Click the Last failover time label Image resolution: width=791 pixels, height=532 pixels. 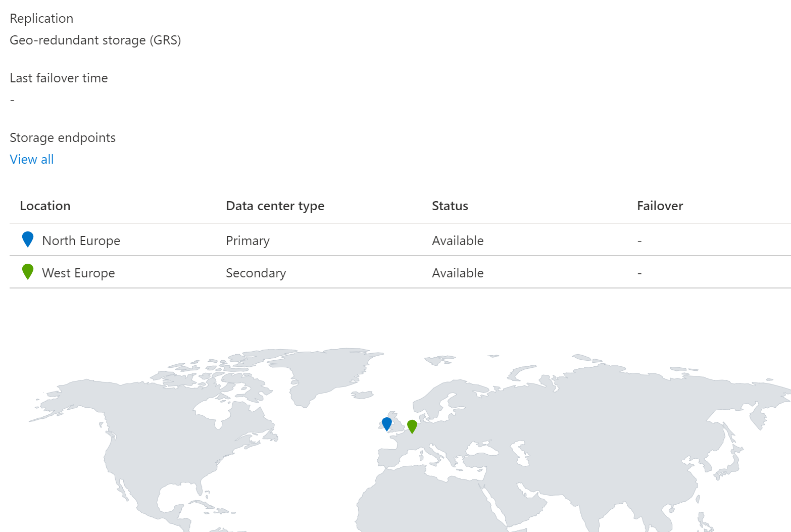tap(59, 78)
